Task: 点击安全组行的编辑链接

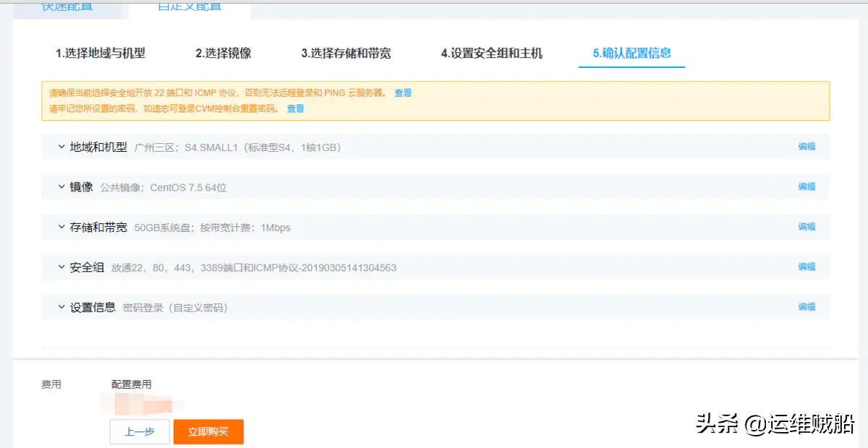Action: [807, 267]
